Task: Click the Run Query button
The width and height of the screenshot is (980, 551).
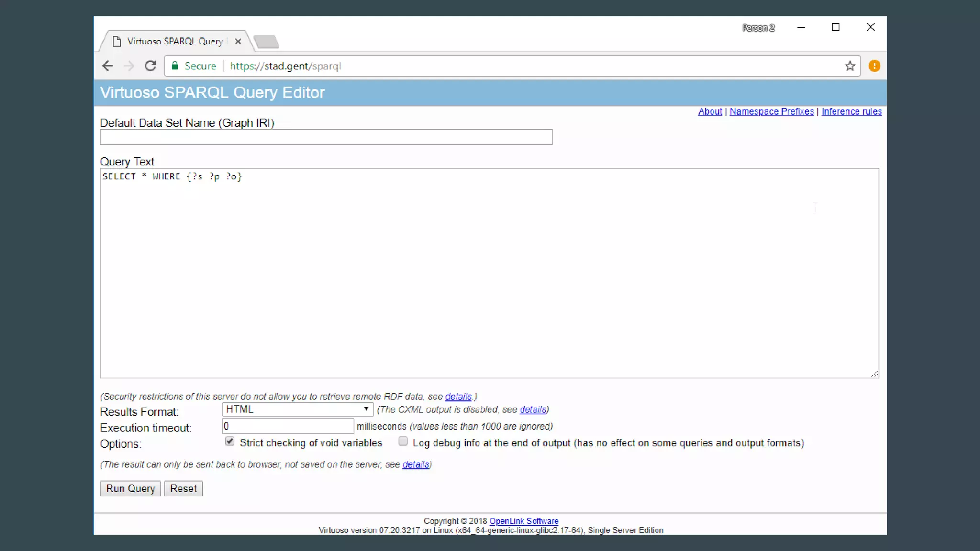Action: (130, 488)
